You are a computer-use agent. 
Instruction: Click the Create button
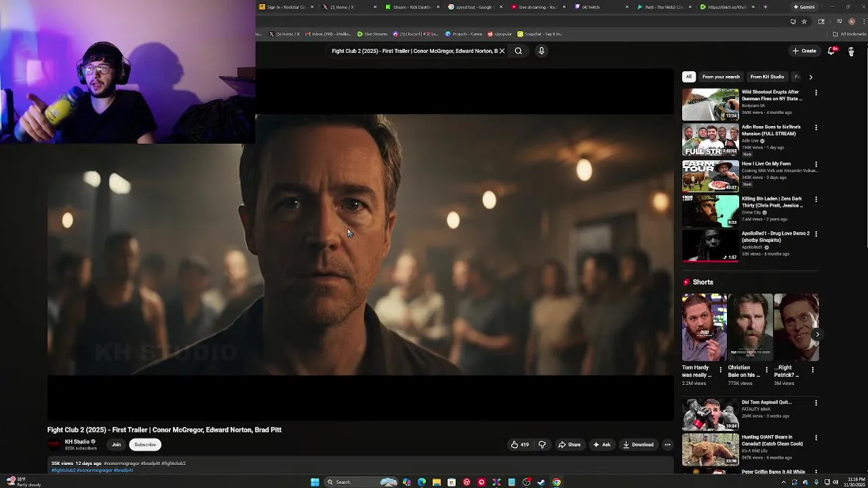804,51
